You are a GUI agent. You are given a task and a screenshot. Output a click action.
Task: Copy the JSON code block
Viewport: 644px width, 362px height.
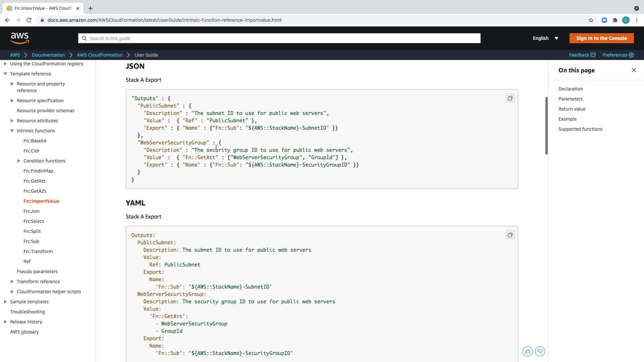[x=510, y=98]
